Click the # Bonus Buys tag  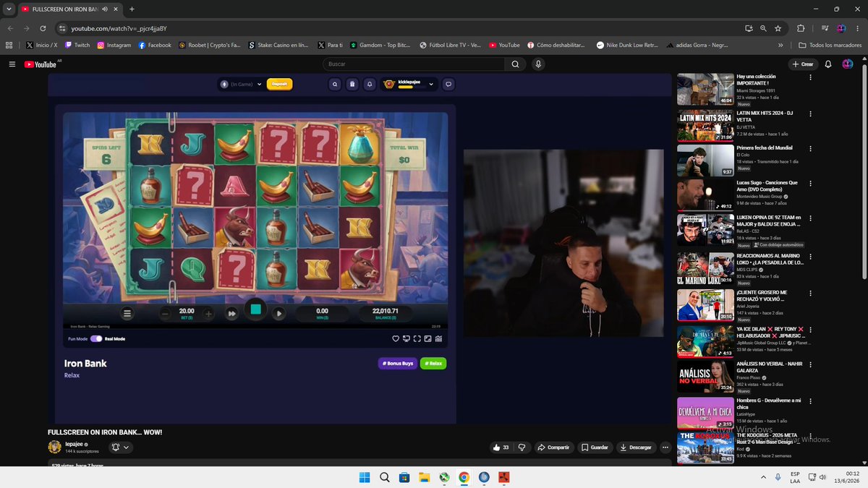398,364
